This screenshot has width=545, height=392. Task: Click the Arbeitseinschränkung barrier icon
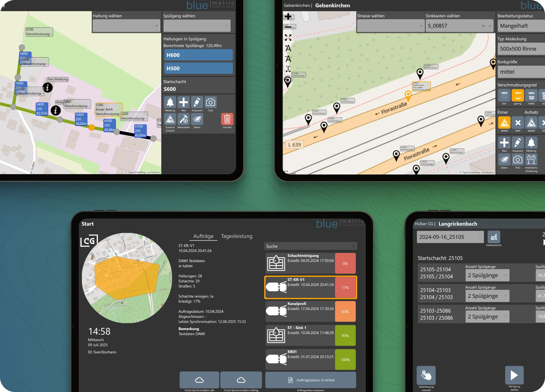(531, 160)
